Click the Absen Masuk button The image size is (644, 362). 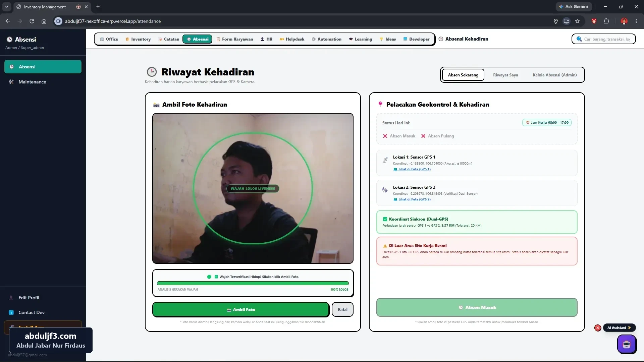pyautogui.click(x=477, y=307)
